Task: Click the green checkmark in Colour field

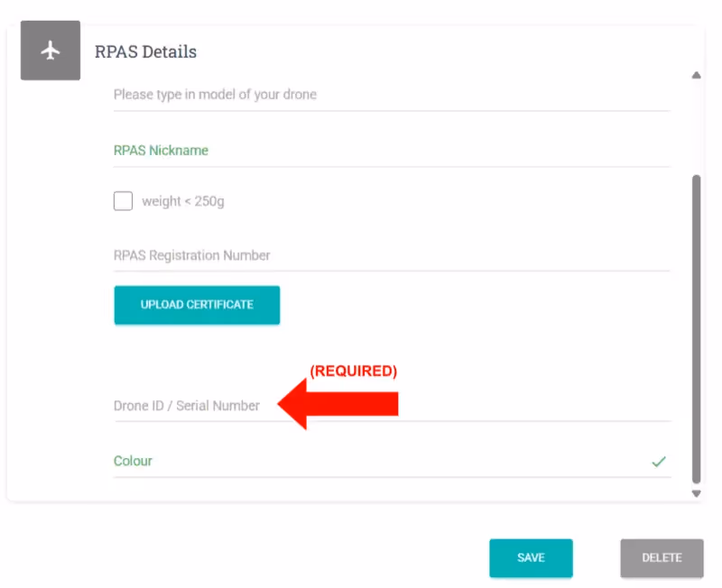Action: [659, 462]
